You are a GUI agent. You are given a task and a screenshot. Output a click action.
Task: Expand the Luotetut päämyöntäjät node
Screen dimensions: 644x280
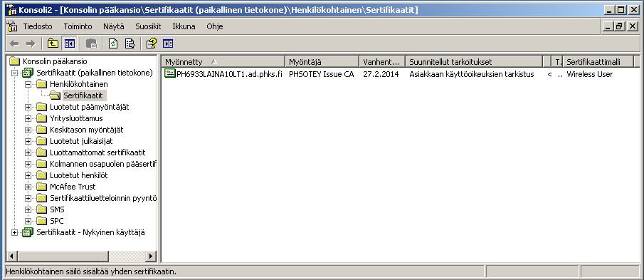pos(28,108)
